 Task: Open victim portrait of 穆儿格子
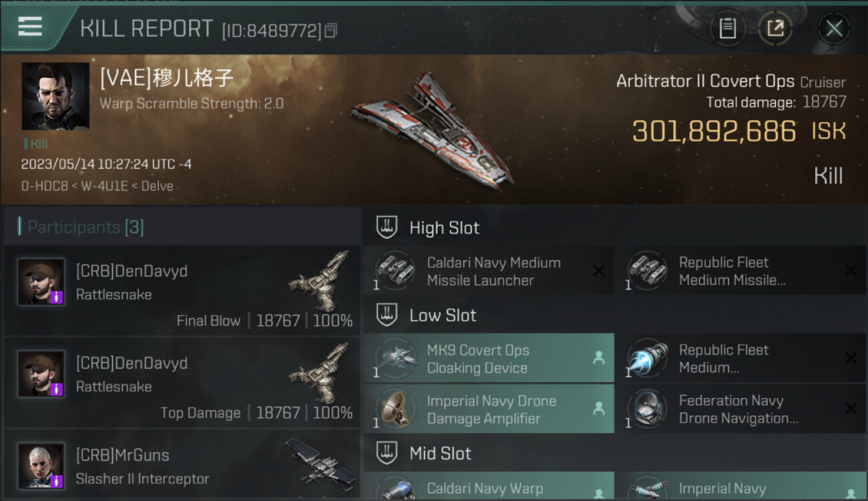click(x=55, y=96)
